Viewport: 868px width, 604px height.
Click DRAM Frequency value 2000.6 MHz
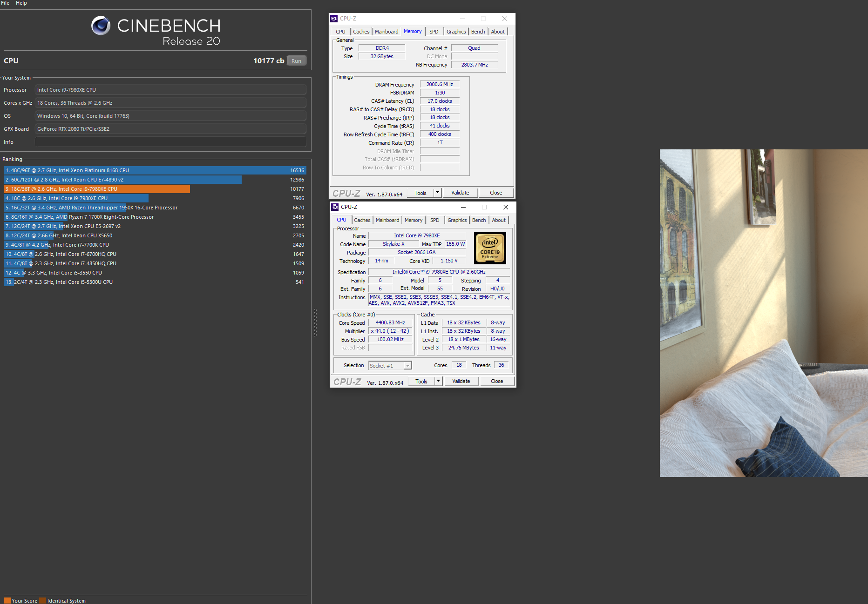440,84
